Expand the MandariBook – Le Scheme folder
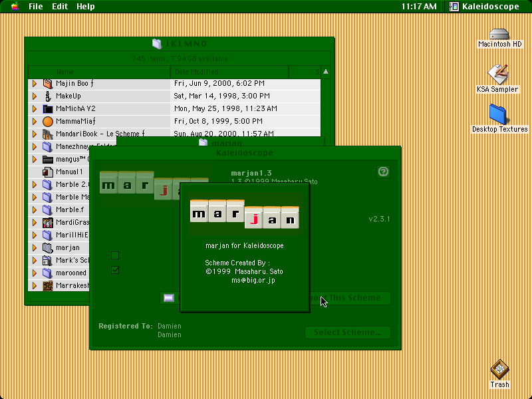Viewport: 532px width, 399px height. pos(35,134)
